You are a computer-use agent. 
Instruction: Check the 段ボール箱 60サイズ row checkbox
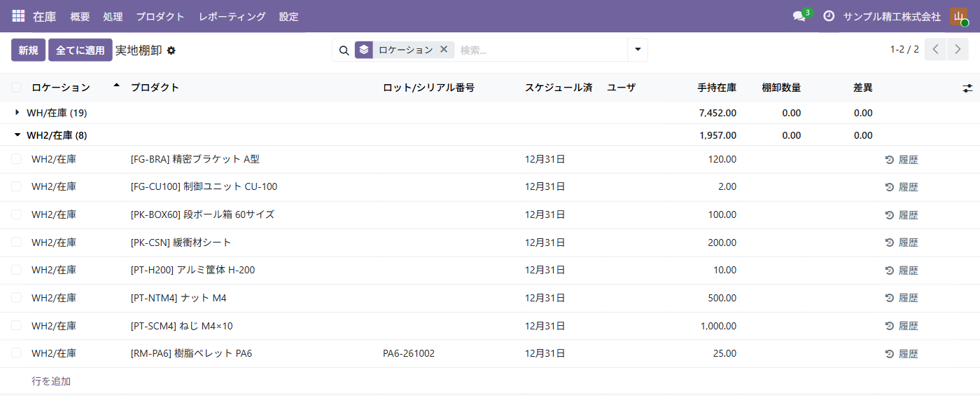[x=16, y=214]
